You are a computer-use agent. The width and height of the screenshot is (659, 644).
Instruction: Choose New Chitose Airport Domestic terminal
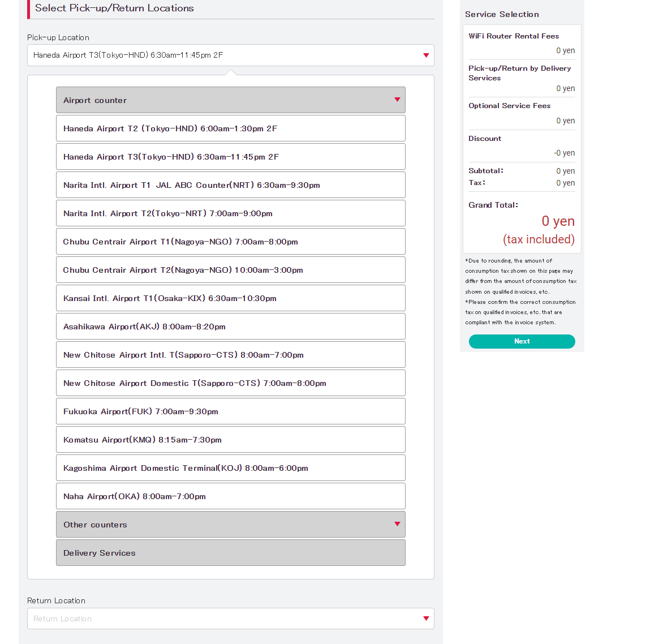pos(230,383)
